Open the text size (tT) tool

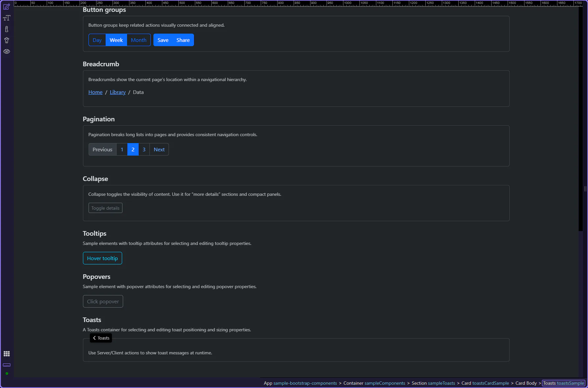(x=7, y=18)
